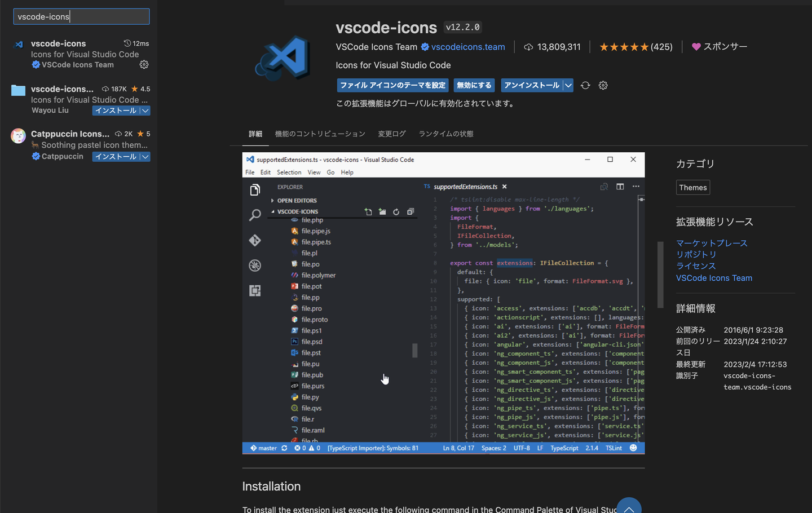812x513 pixels.
Task: Click the details page vertical scrollbar
Action: pyautogui.click(x=660, y=275)
